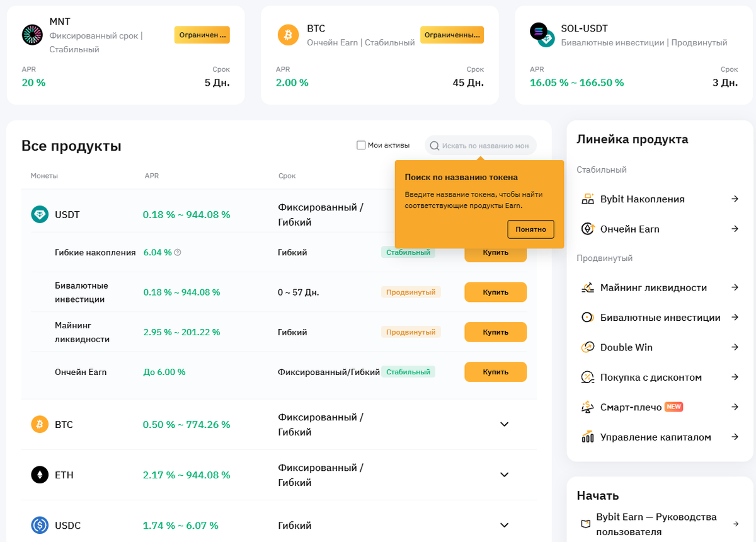The width and height of the screenshot is (756, 542).
Task: Click the Ончейн Earn sidebar icon
Action: pos(587,229)
